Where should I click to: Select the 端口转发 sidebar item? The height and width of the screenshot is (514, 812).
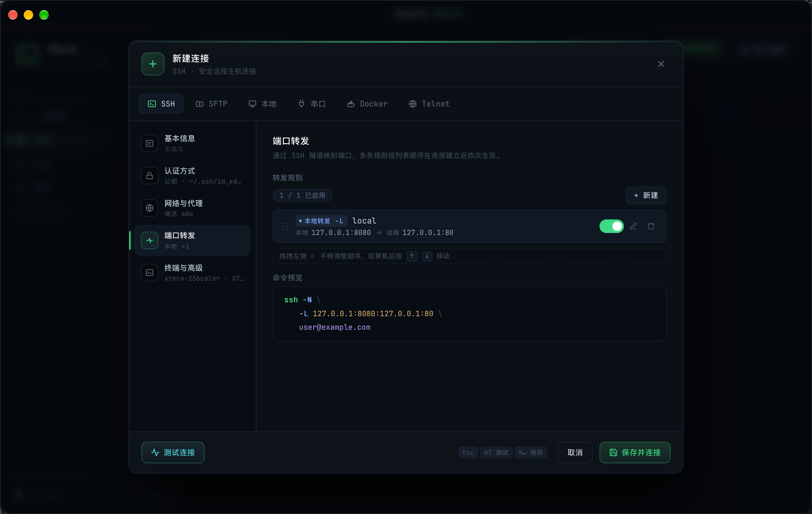point(192,240)
